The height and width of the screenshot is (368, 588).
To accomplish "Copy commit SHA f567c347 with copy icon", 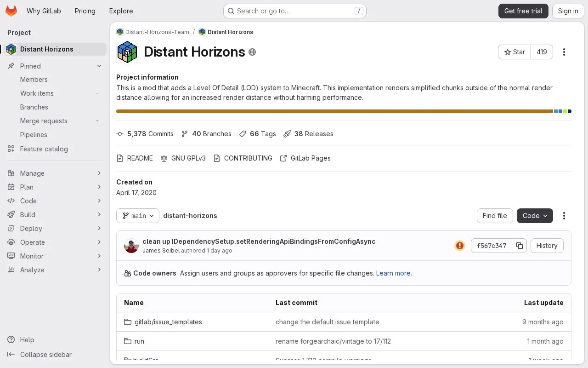I will pos(520,246).
